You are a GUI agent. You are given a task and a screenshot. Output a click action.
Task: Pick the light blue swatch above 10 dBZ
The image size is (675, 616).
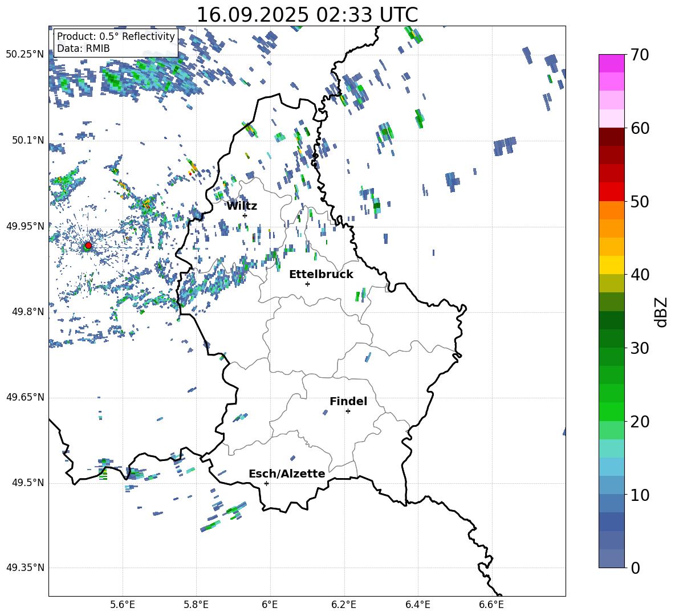click(611, 485)
